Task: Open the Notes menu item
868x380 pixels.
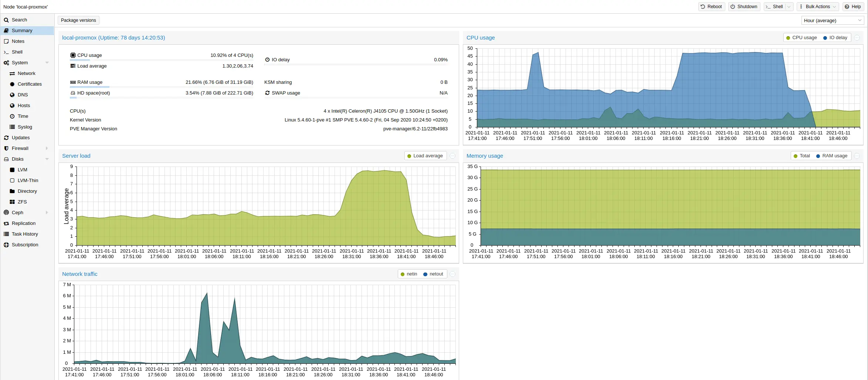Action: [27, 41]
